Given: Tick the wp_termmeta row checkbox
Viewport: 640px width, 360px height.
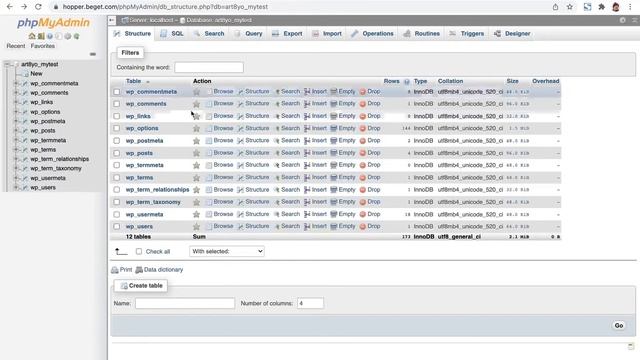Looking at the screenshot, I should coord(117,165).
